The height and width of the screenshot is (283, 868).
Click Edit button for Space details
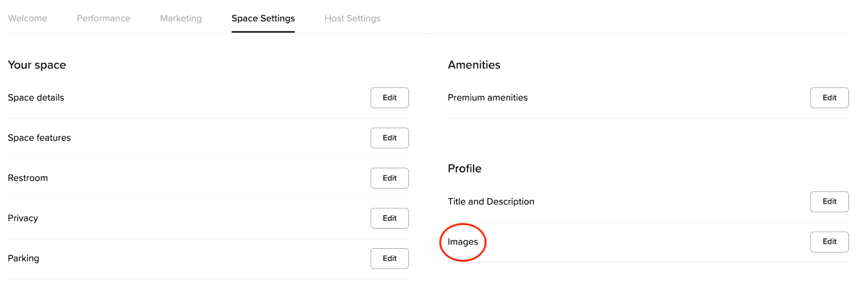[x=390, y=98]
